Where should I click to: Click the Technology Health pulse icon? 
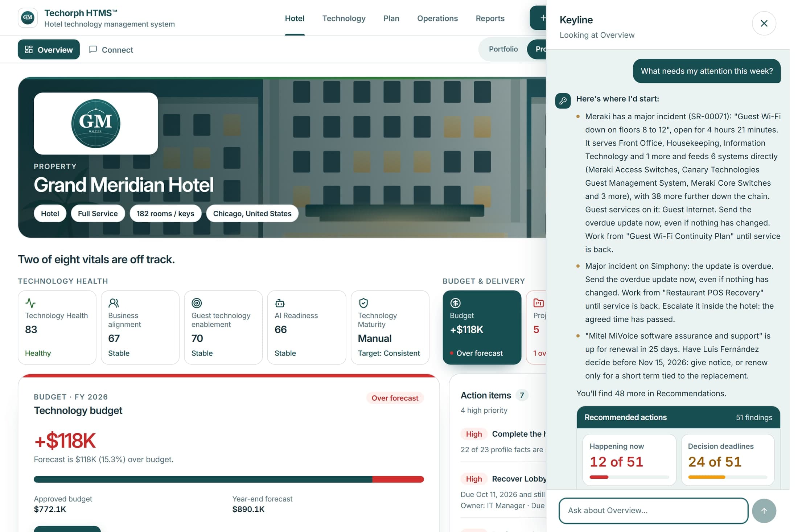pyautogui.click(x=30, y=302)
